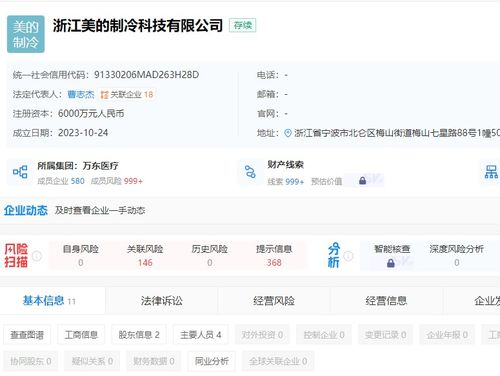Open 成员企业 580 count

point(61,181)
